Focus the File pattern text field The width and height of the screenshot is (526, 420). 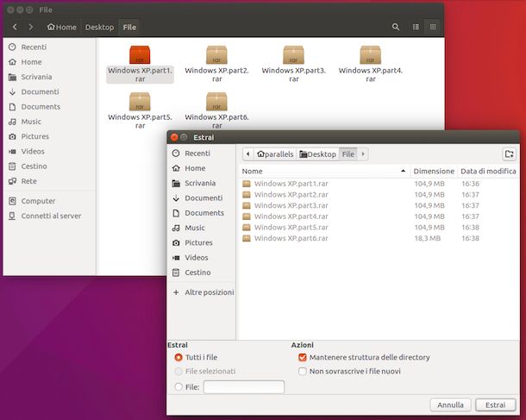coord(244,386)
